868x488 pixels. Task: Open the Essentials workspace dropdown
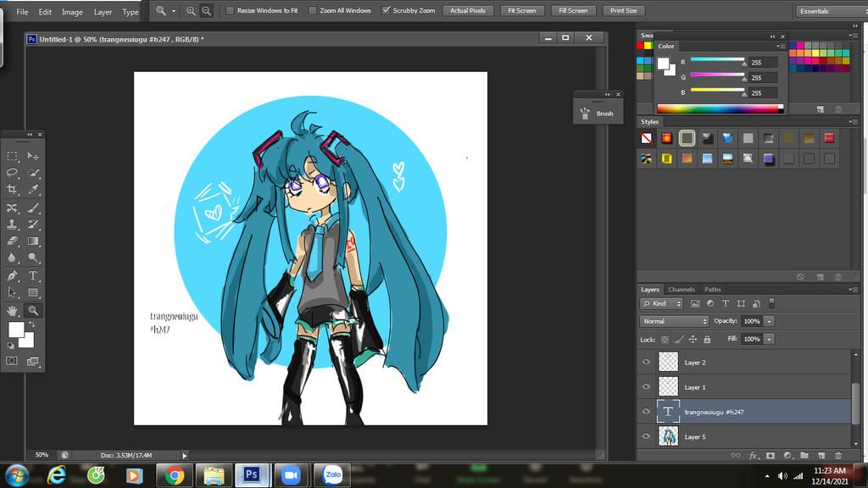tap(831, 10)
